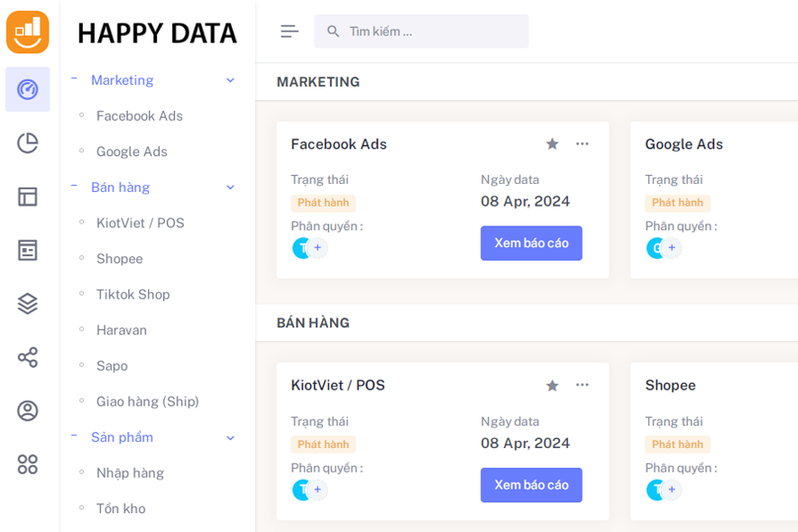Click the user avatar on KiotViet / POS card
798x532 pixels.
click(301, 490)
